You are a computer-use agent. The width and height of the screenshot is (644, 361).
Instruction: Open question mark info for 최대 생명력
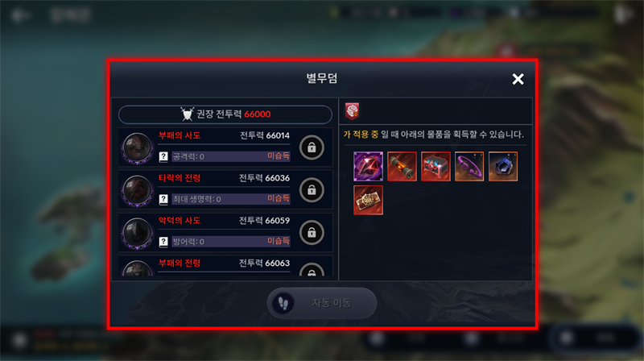click(163, 199)
